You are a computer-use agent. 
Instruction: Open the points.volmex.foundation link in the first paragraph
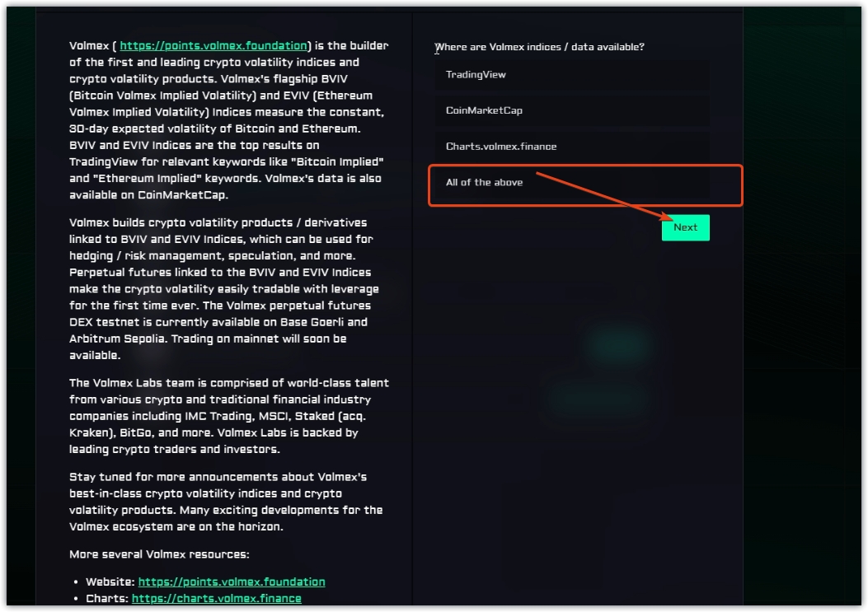click(x=213, y=46)
